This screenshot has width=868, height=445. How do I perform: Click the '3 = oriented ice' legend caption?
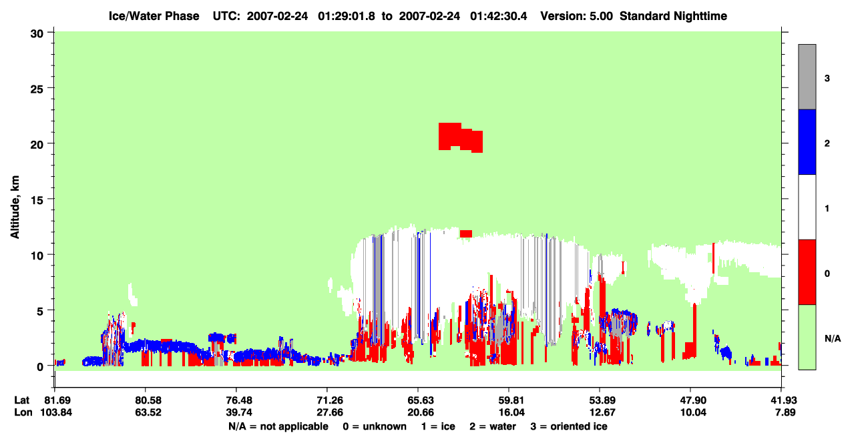(x=569, y=426)
